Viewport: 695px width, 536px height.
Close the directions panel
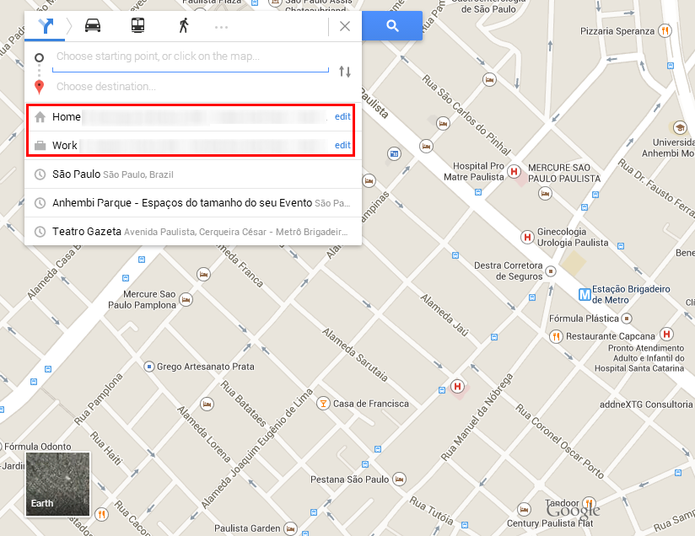pos(344,26)
